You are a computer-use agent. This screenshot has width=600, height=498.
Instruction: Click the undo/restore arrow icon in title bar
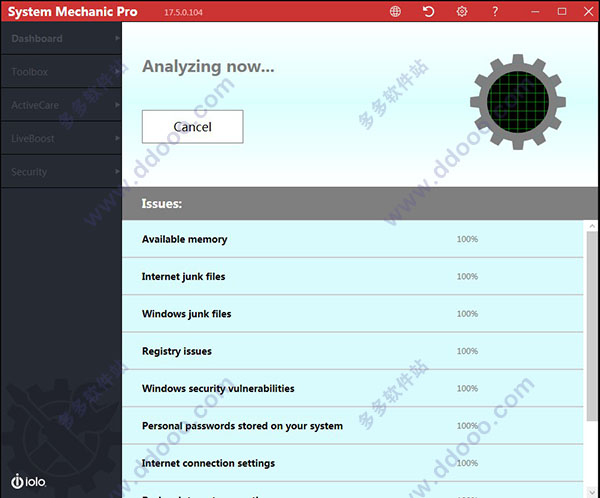(429, 11)
